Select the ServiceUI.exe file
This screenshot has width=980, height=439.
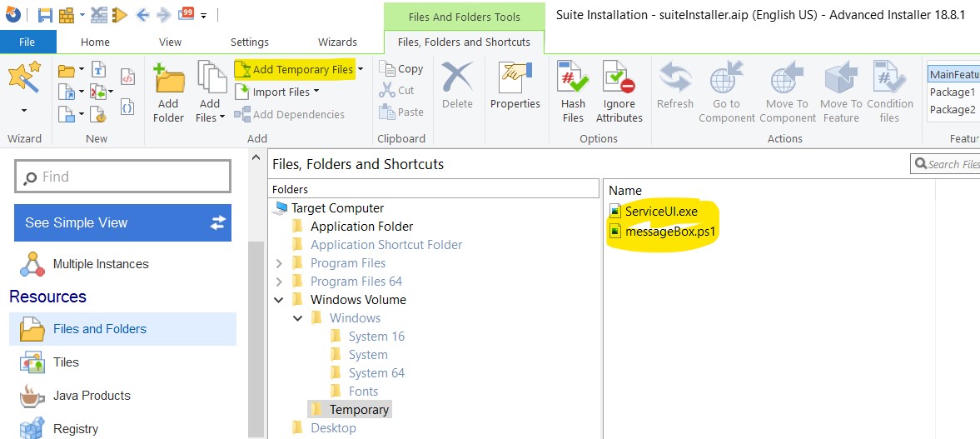pos(660,212)
